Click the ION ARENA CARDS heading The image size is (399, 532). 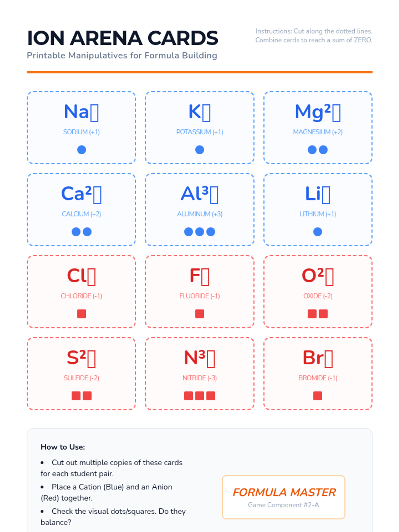[x=122, y=38]
